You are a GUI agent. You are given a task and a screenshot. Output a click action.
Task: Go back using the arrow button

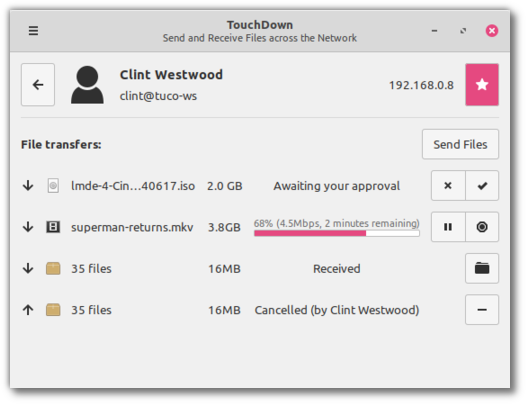(38, 85)
